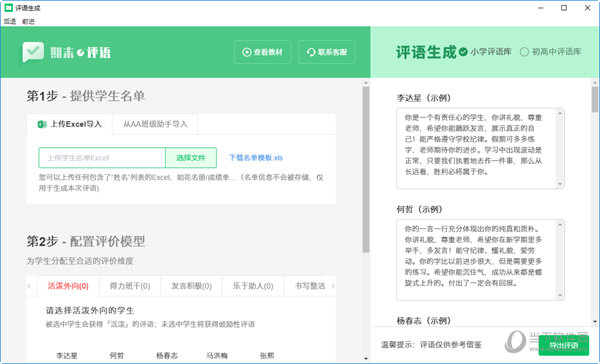
Task: Click 导出评语 export button
Action: tap(564, 346)
